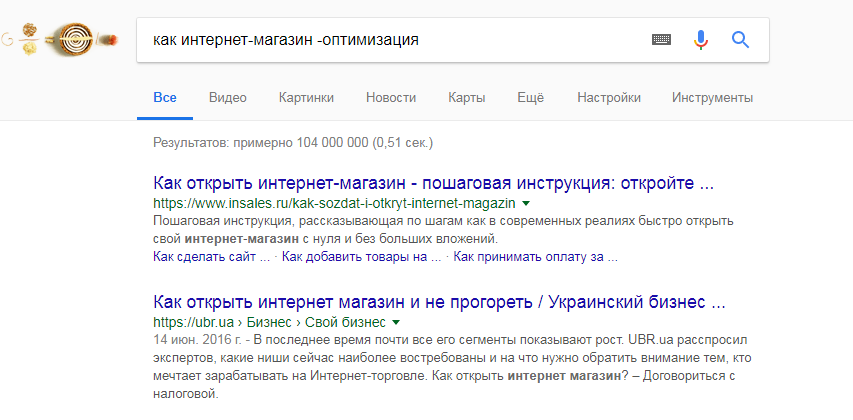Select the Все results tab
Image resolution: width=853 pixels, height=420 pixels.
coord(165,98)
